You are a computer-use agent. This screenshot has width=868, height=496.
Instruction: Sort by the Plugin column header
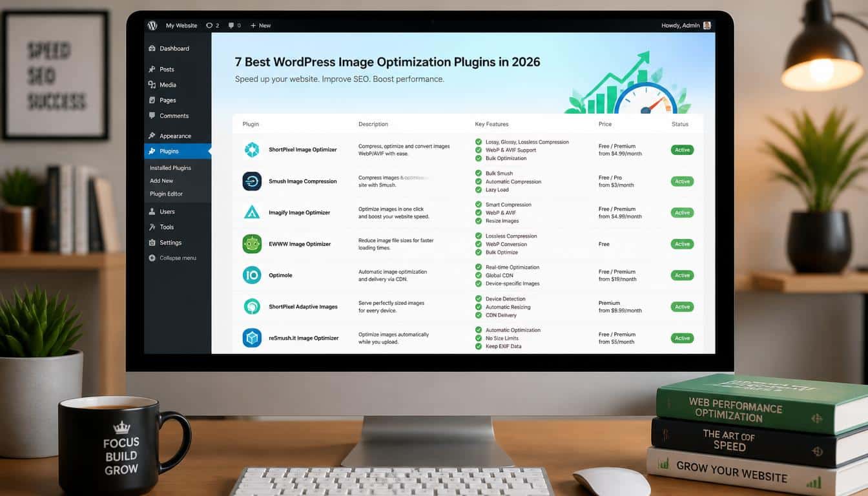[251, 124]
